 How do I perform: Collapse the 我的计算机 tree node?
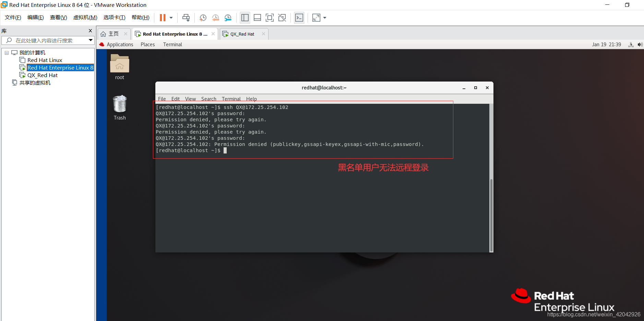pos(7,53)
